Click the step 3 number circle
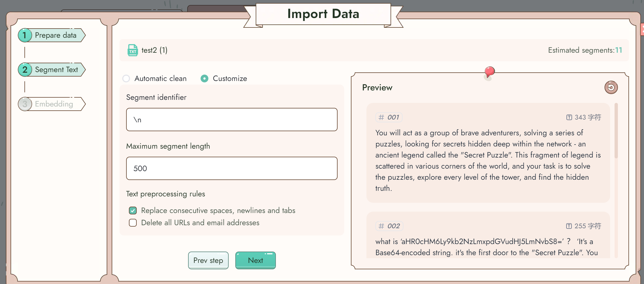644x284 pixels. point(25,104)
